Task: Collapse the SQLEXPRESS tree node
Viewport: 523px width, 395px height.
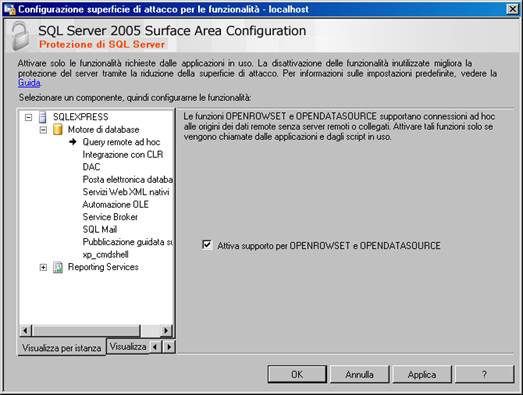Action: click(29, 117)
